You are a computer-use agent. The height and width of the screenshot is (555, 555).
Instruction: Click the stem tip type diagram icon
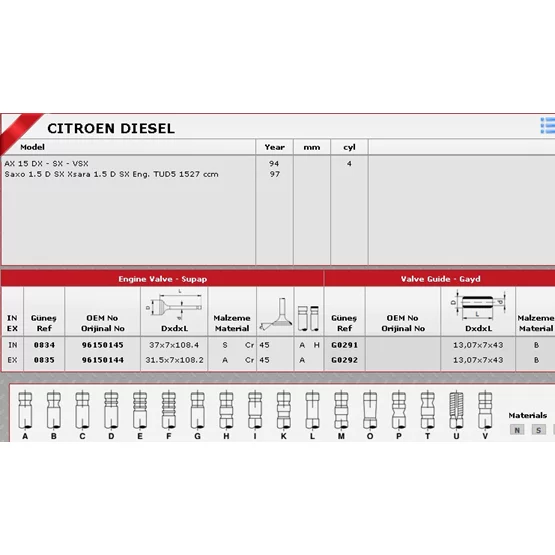click(x=308, y=318)
